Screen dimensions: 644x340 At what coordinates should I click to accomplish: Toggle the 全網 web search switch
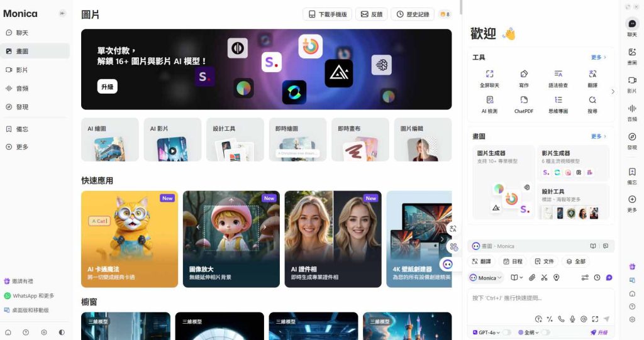click(x=545, y=332)
